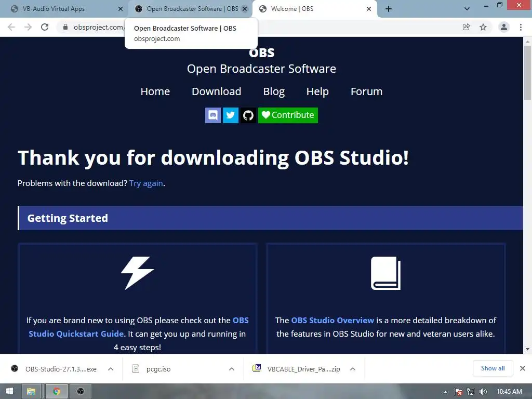Click scrollbar down arrow
The image size is (532, 399).
[527, 349]
